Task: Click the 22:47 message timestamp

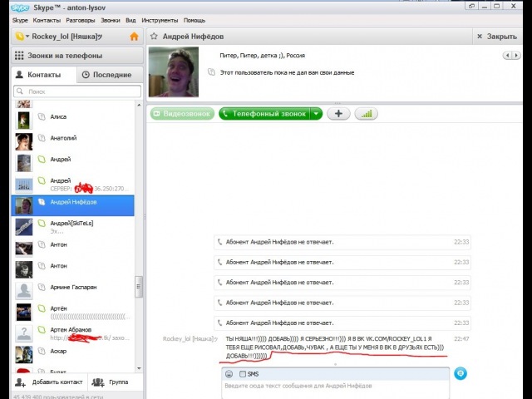Action: coord(461,338)
